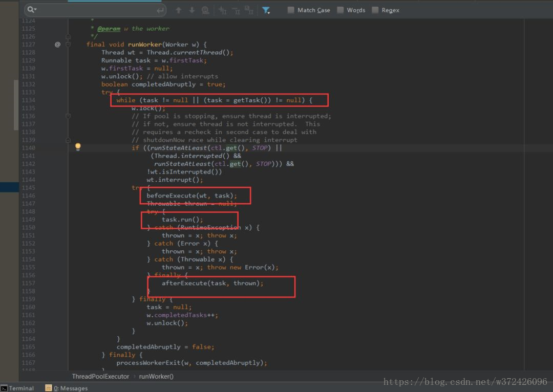Toggle fold end marker at line 1139

coord(68,140)
